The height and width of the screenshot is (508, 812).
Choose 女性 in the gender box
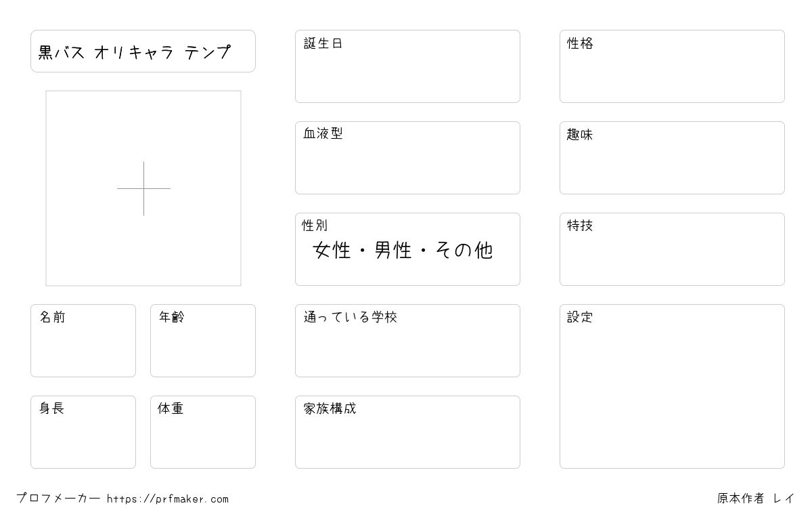(332, 251)
